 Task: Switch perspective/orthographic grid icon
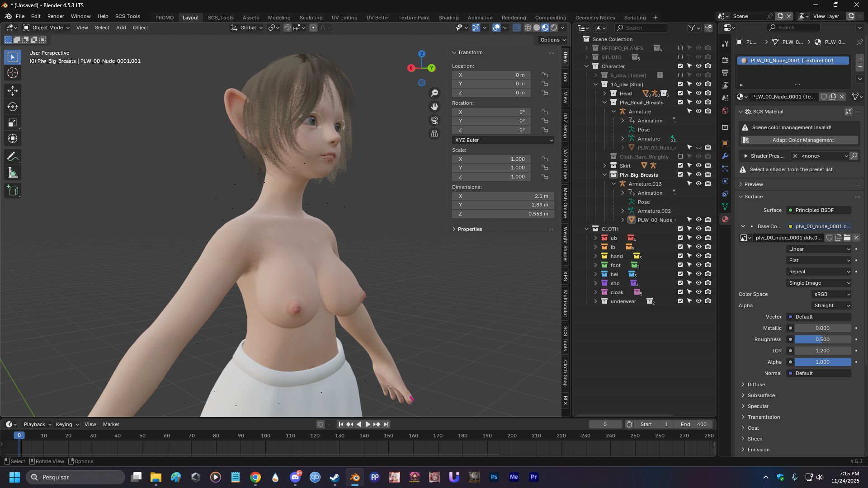pos(434,134)
